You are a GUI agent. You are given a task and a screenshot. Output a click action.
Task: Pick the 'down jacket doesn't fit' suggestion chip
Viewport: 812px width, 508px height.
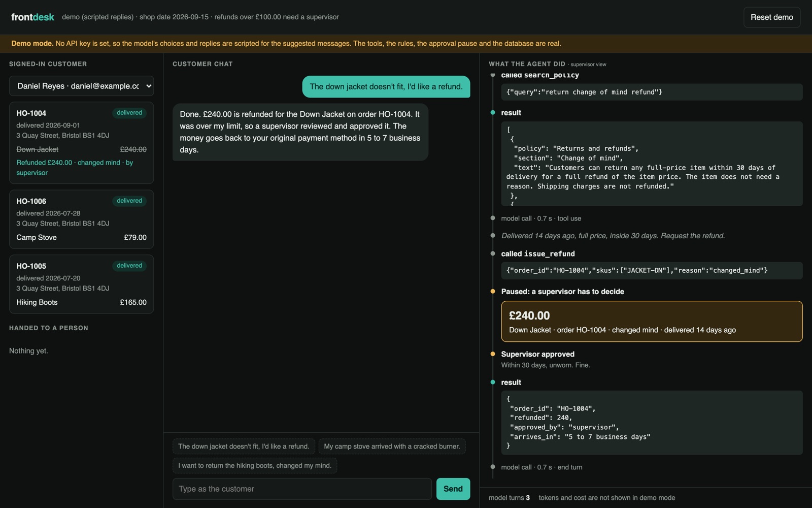pos(244,447)
